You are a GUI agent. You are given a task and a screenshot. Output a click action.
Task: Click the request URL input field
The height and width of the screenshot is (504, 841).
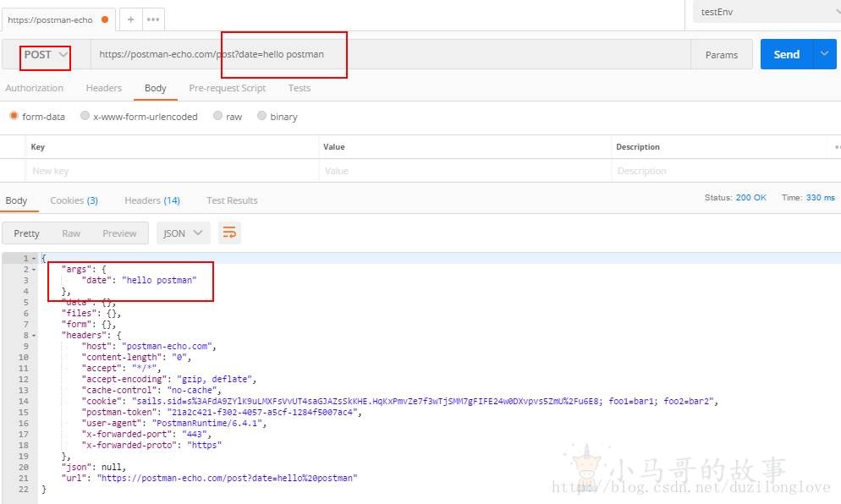tap(391, 54)
